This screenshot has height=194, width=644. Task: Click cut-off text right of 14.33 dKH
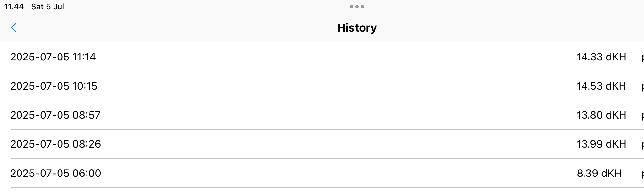pos(642,58)
